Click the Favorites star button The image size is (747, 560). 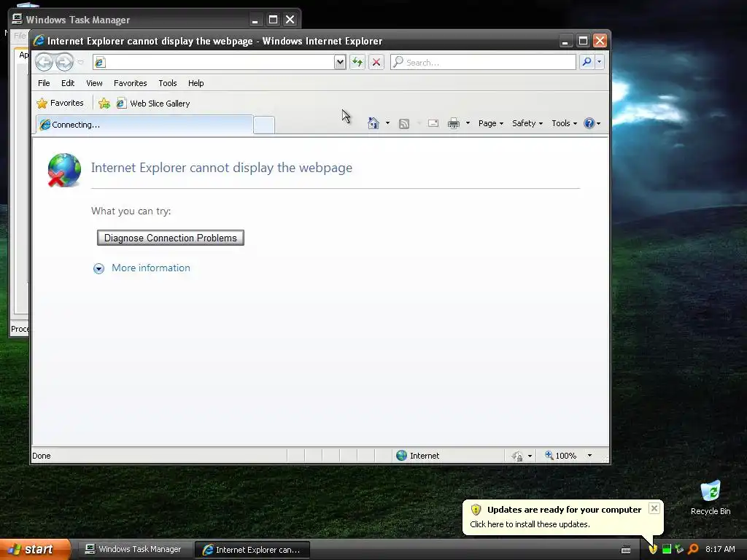60,103
